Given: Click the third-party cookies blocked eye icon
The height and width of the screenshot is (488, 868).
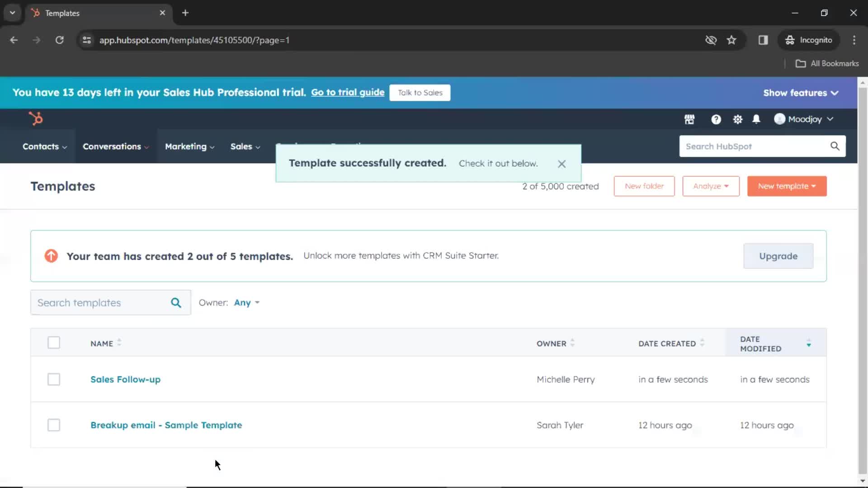Looking at the screenshot, I should [x=711, y=40].
